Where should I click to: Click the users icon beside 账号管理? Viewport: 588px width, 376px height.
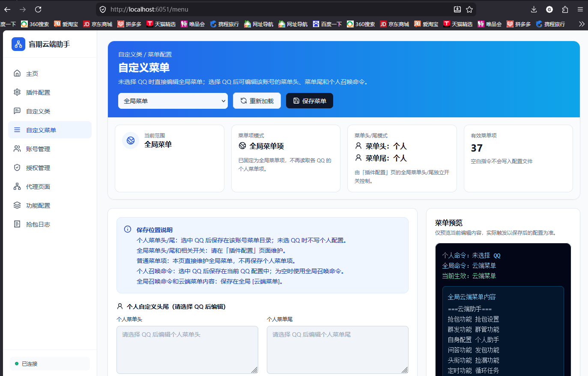click(17, 149)
